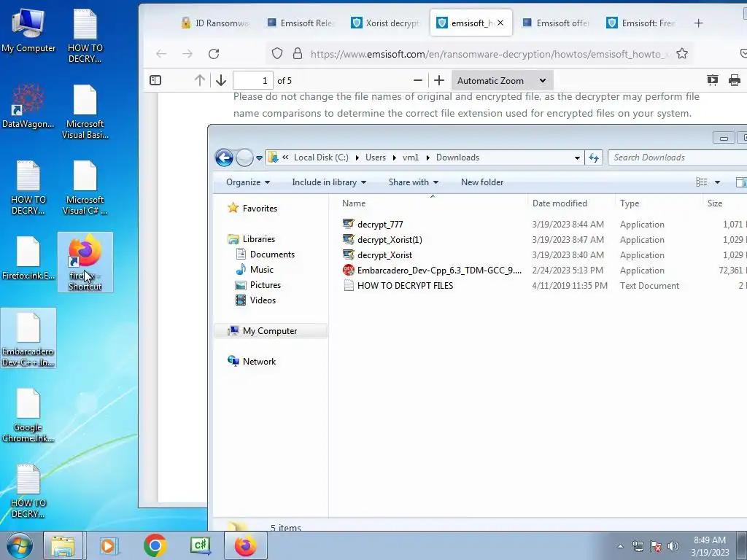The width and height of the screenshot is (747, 560).
Task: Select Microsoft Visual Basic desktop icon
Action: [x=85, y=112]
